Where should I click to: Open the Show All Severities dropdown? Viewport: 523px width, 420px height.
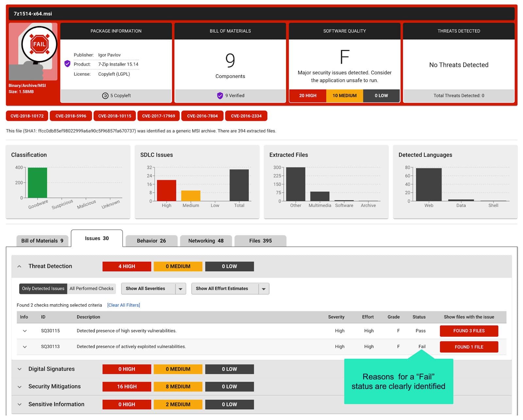(153, 289)
